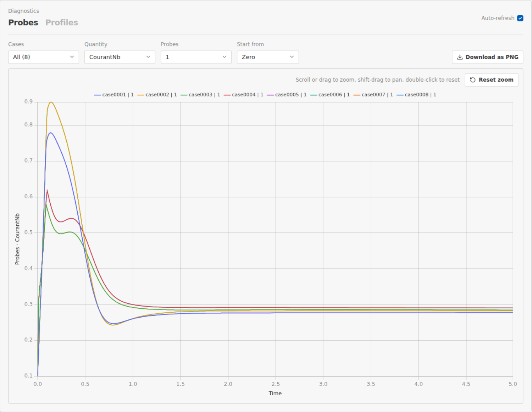This screenshot has width=532, height=412.
Task: Toggle the Auto-refresh checkbox
Action: (x=520, y=18)
